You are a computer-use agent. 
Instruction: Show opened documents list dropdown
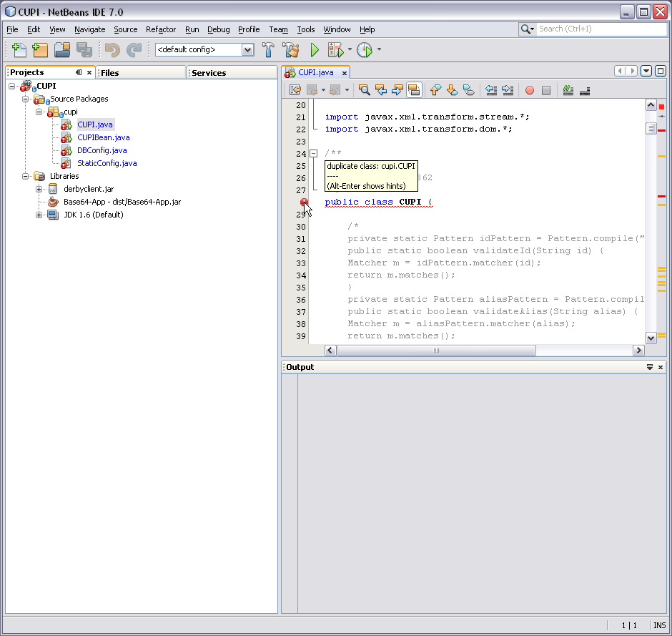[646, 71]
